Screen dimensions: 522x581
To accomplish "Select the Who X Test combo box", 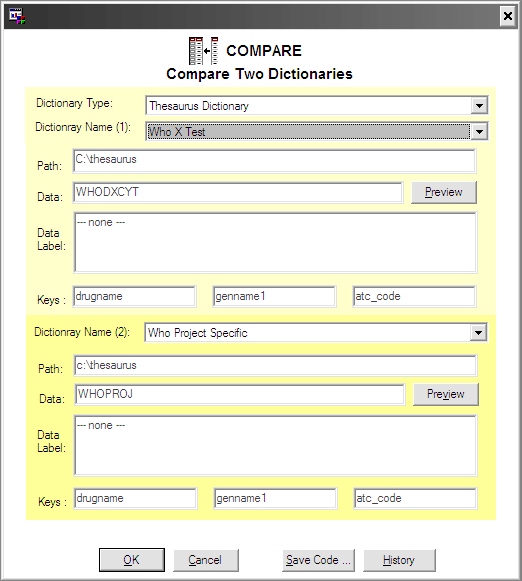I will pos(316,132).
